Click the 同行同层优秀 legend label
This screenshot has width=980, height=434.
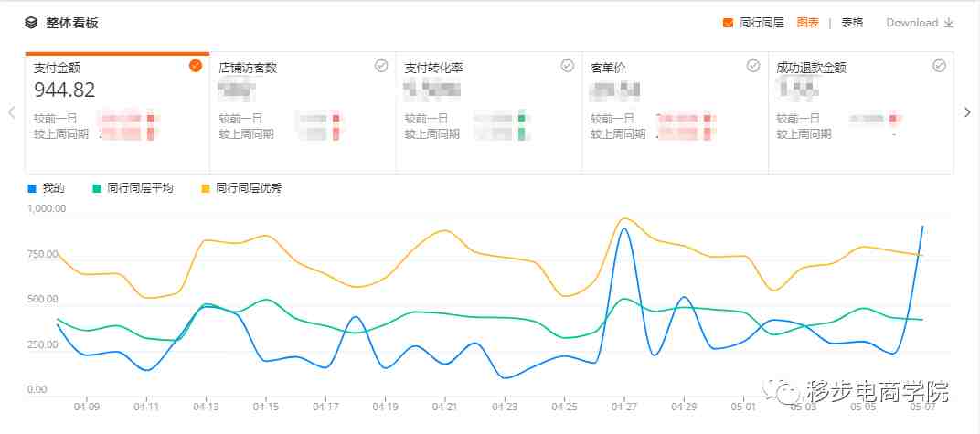pyautogui.click(x=249, y=188)
